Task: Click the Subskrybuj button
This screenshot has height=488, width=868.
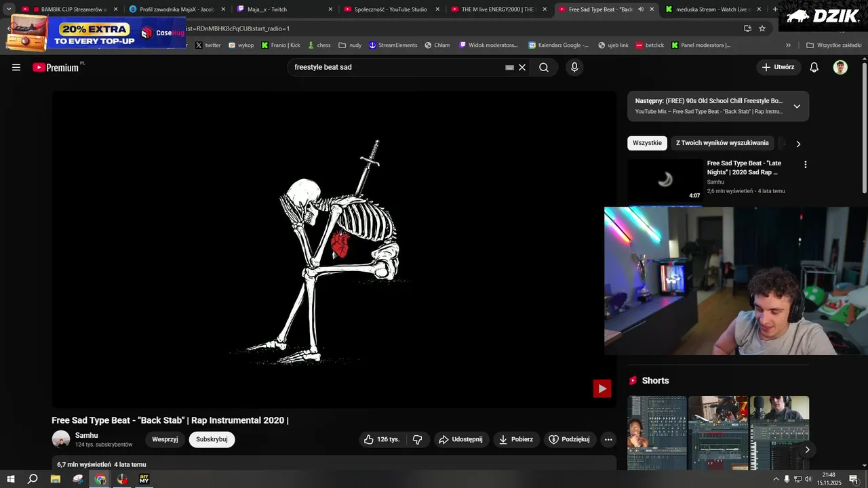Action: coord(212,439)
